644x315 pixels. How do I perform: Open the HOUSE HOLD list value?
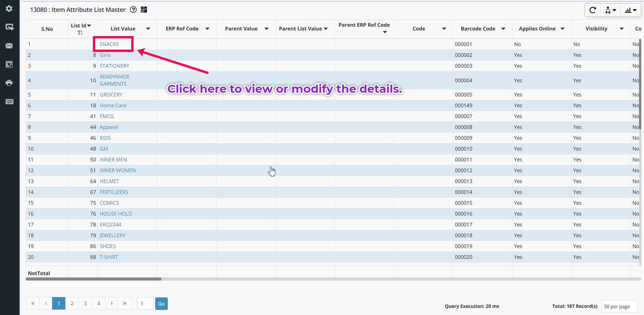[116, 214]
